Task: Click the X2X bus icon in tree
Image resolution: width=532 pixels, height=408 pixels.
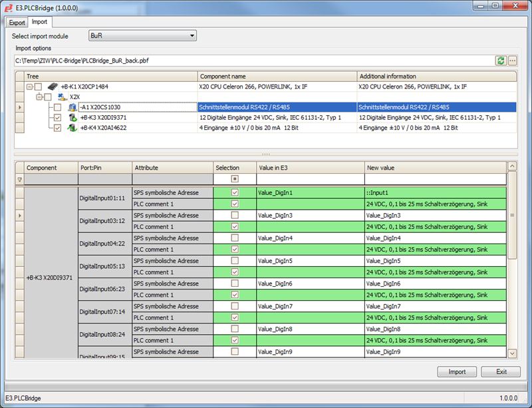Action: (63, 97)
